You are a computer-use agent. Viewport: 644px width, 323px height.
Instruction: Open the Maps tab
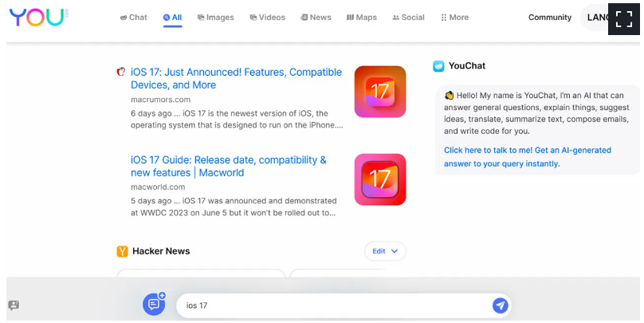click(361, 18)
